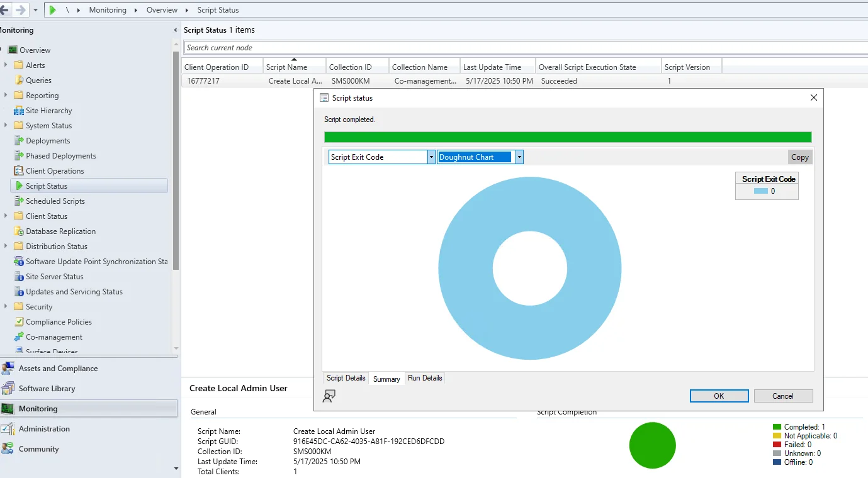868x478 pixels.
Task: Select the Summary tab
Action: [x=386, y=379]
